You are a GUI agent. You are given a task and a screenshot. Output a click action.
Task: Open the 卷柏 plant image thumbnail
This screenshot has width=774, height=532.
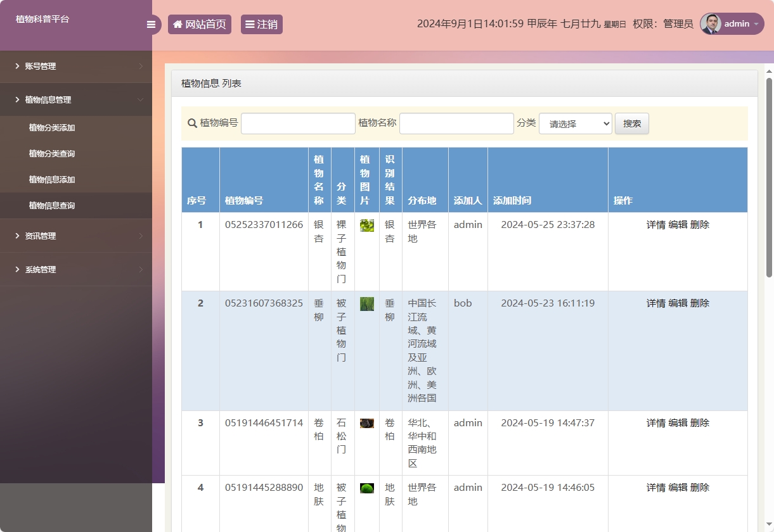(367, 423)
